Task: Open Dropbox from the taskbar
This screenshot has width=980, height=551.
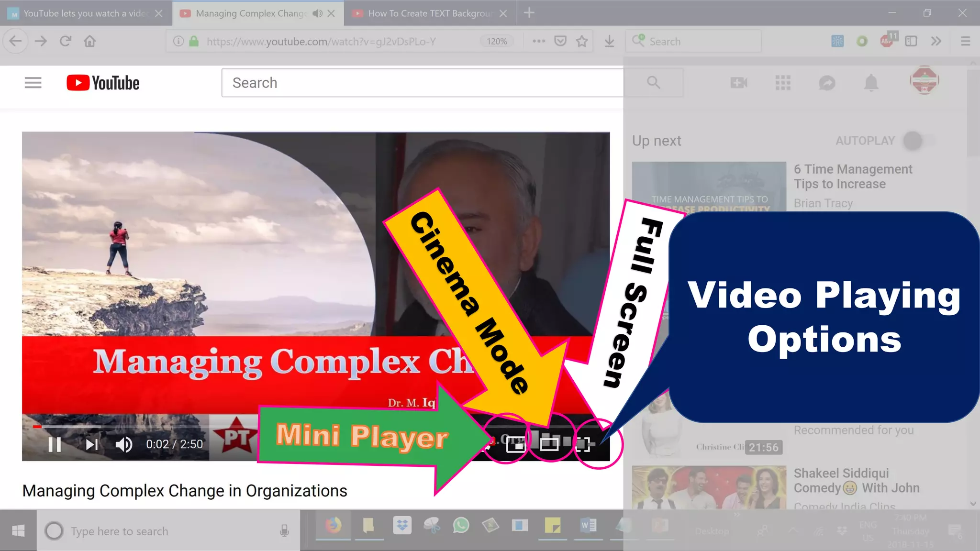Action: pyautogui.click(x=402, y=526)
